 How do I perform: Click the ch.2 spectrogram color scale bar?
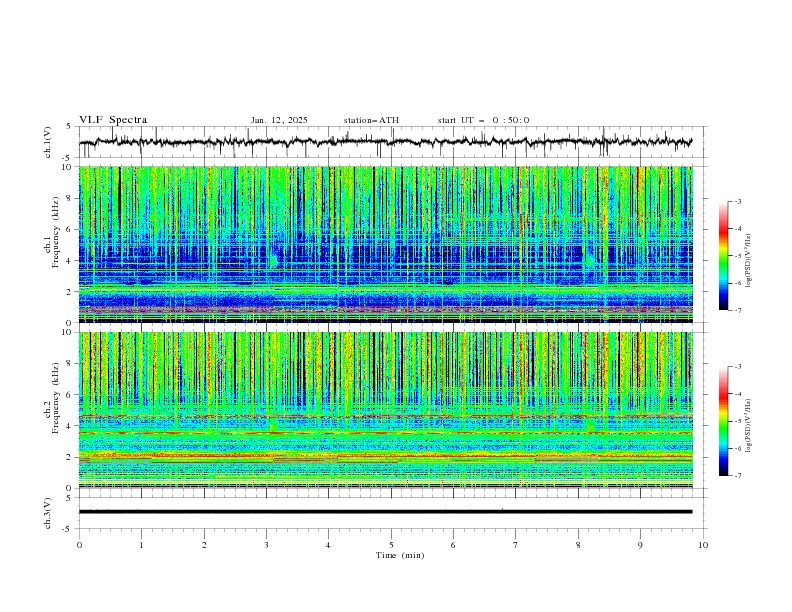point(723,421)
